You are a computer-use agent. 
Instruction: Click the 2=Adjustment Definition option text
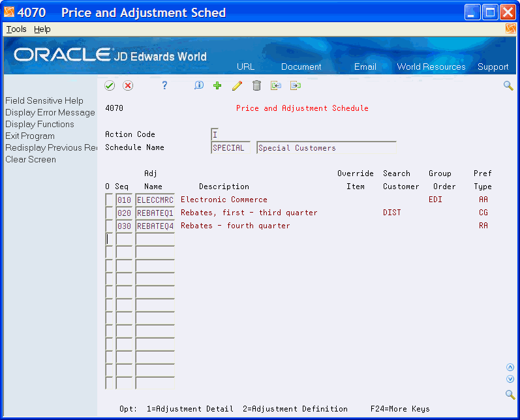[x=295, y=409]
